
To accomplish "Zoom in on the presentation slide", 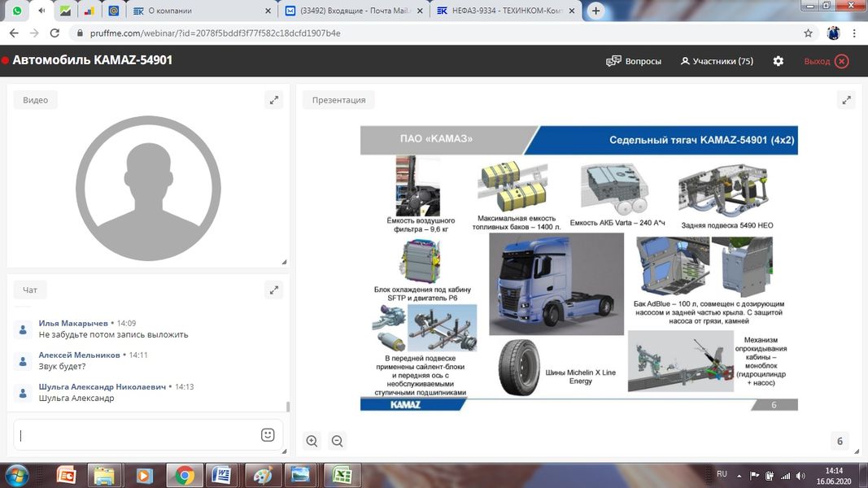I will (312, 441).
